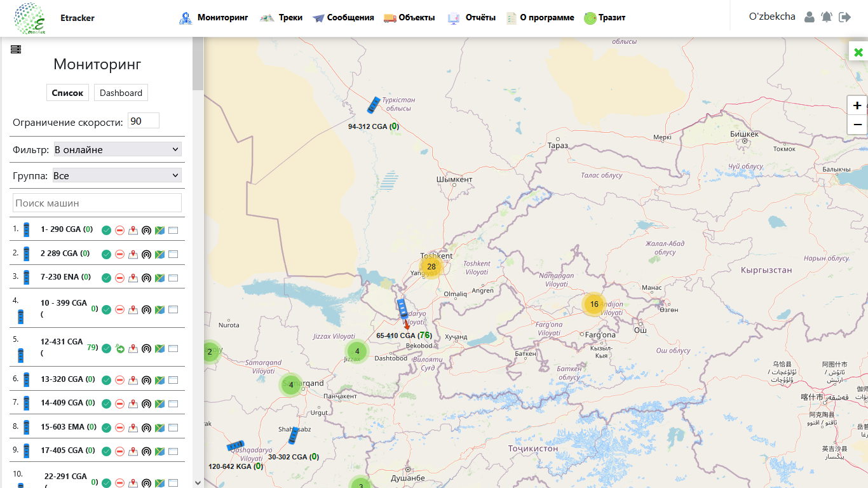The height and width of the screenshot is (488, 868).
Task: Toggle green checkmark for 17-405 CGA
Action: pos(106,451)
